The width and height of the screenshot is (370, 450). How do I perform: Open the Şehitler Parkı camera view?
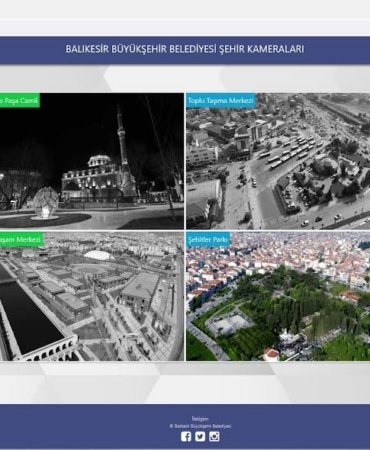click(278, 297)
